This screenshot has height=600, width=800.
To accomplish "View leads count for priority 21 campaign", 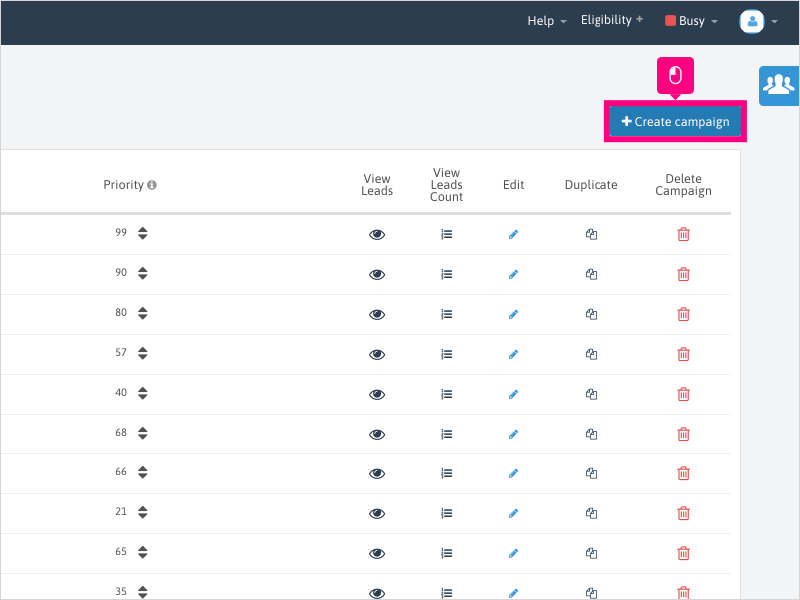I will point(446,513).
